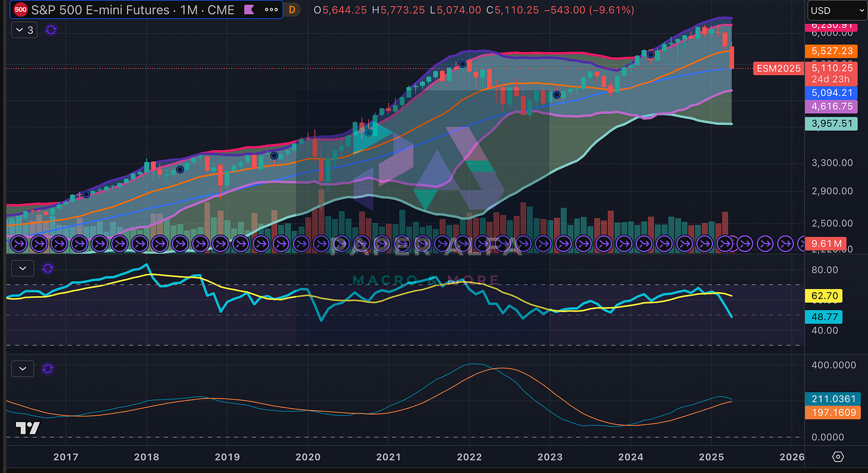This screenshot has height=473, width=868.
Task: Click the red S&P 500 symbol logo
Action: (20, 10)
